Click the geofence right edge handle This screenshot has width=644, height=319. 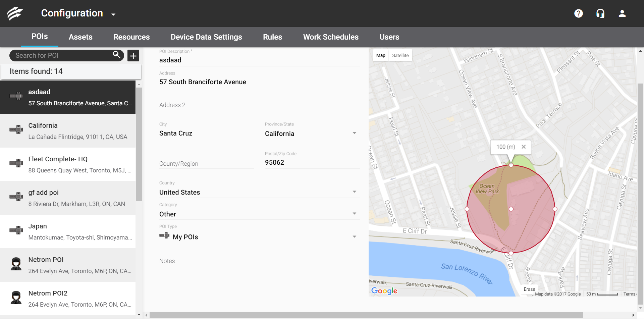click(555, 209)
